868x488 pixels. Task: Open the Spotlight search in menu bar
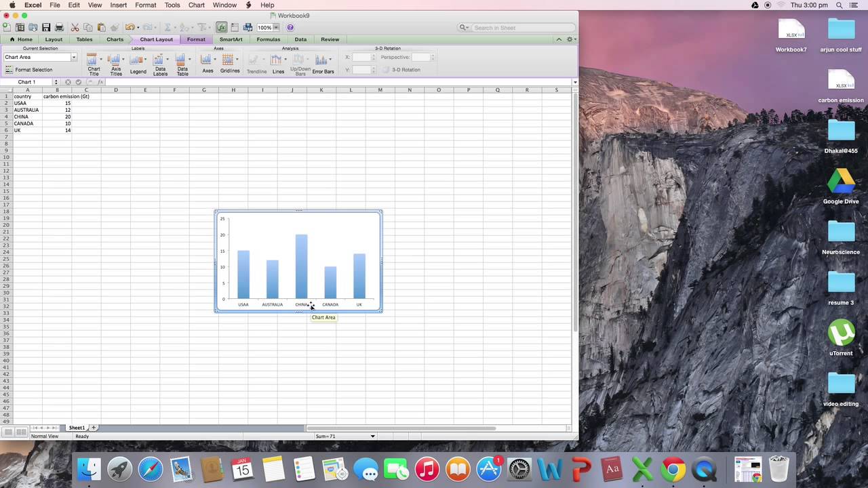click(840, 5)
